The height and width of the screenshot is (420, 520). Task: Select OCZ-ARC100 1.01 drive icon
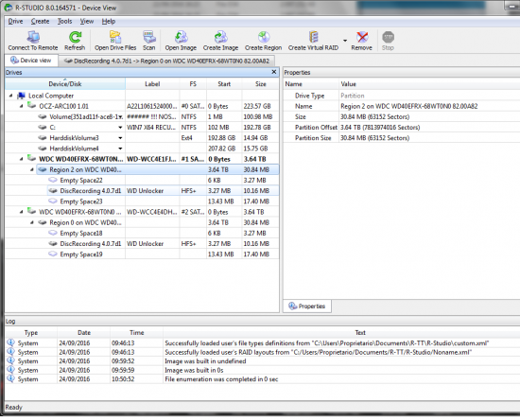coord(31,106)
